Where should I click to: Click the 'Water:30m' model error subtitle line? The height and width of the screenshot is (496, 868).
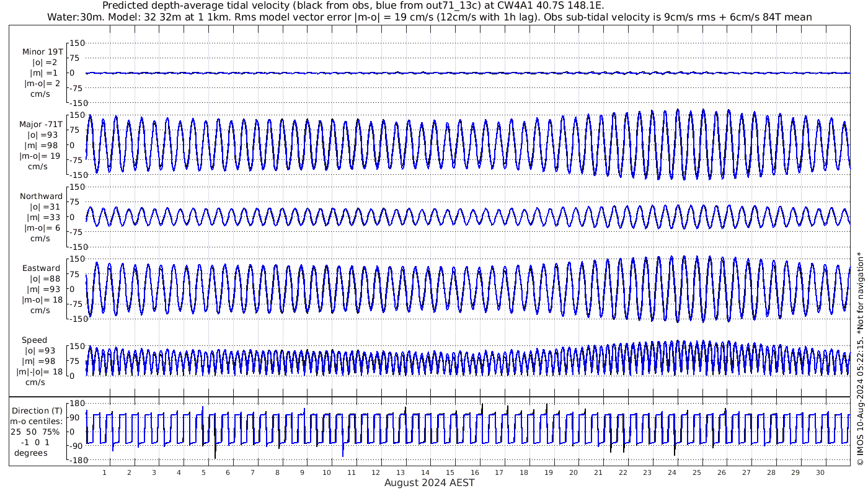429,17
